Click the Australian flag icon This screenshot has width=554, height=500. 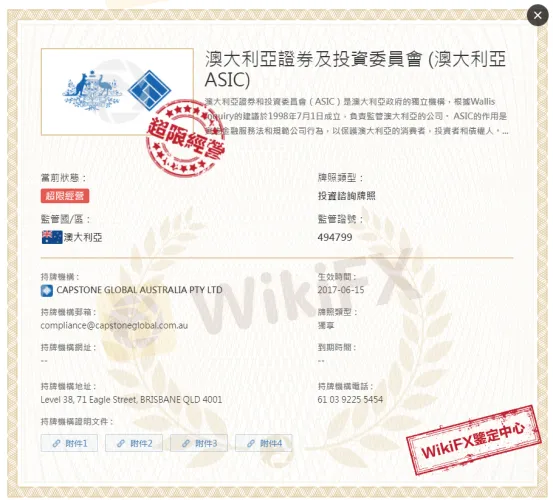(x=52, y=237)
